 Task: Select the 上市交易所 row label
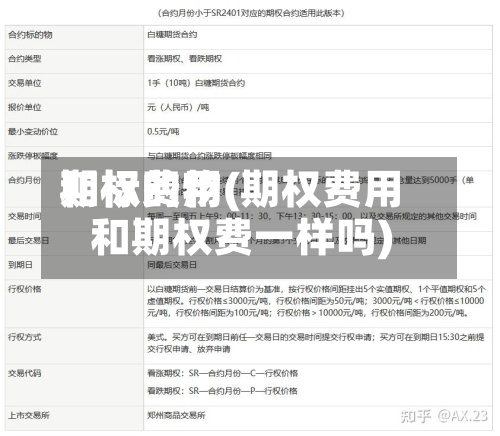point(29,415)
